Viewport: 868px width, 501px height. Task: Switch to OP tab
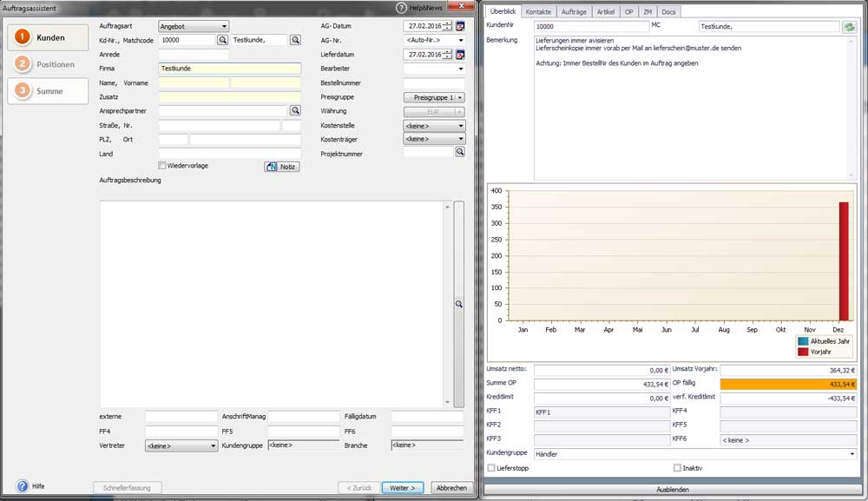pos(628,11)
